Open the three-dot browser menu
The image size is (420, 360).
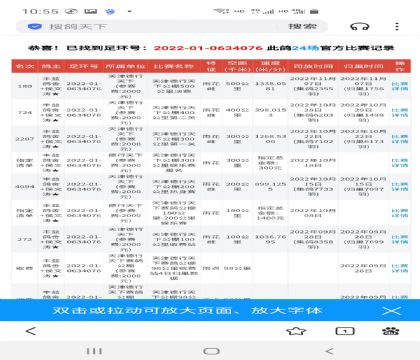click(x=397, y=26)
